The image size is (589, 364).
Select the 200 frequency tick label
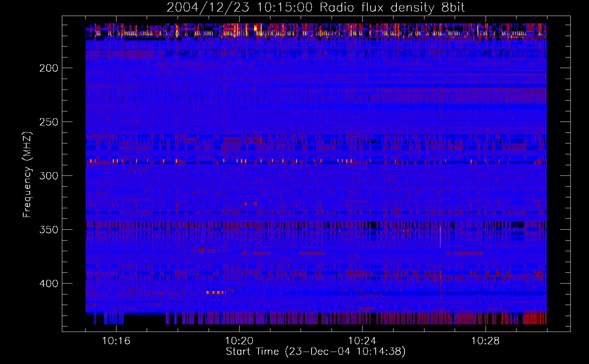(x=49, y=68)
